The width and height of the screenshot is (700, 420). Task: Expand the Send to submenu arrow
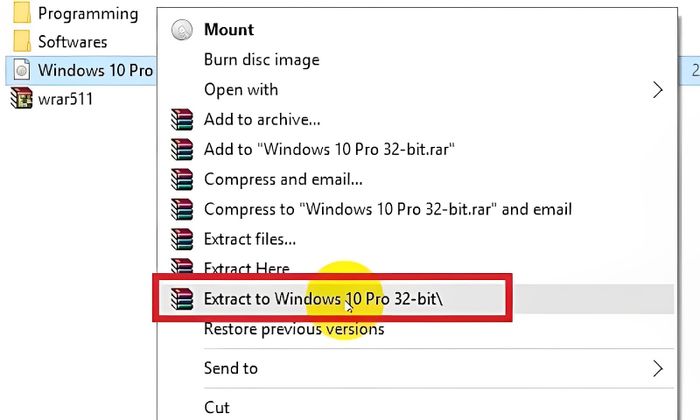pyautogui.click(x=658, y=369)
